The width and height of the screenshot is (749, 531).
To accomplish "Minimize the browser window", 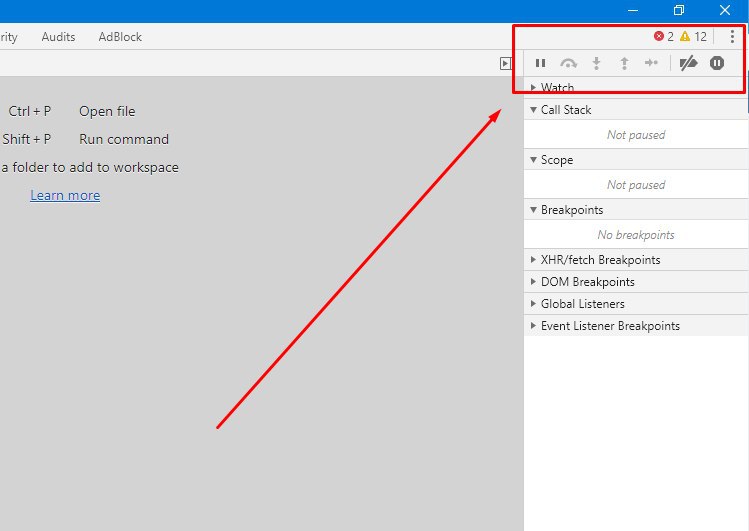I will click(x=633, y=10).
